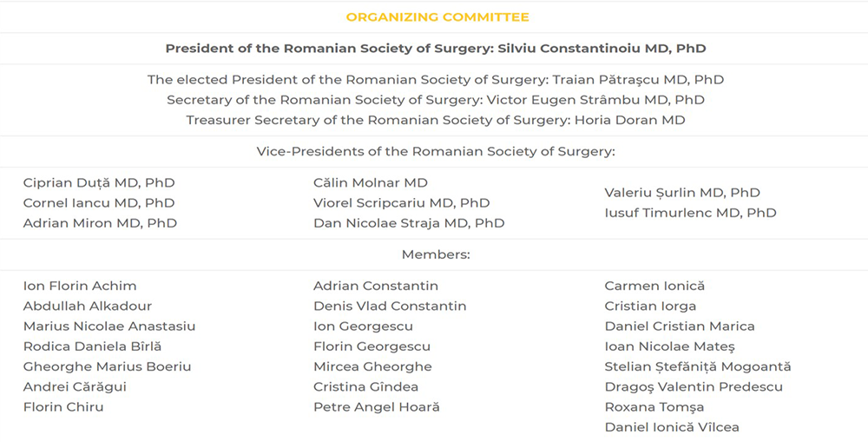Click Călin Molnar MD entry
Screen dimensions: 868x442
coord(371,183)
